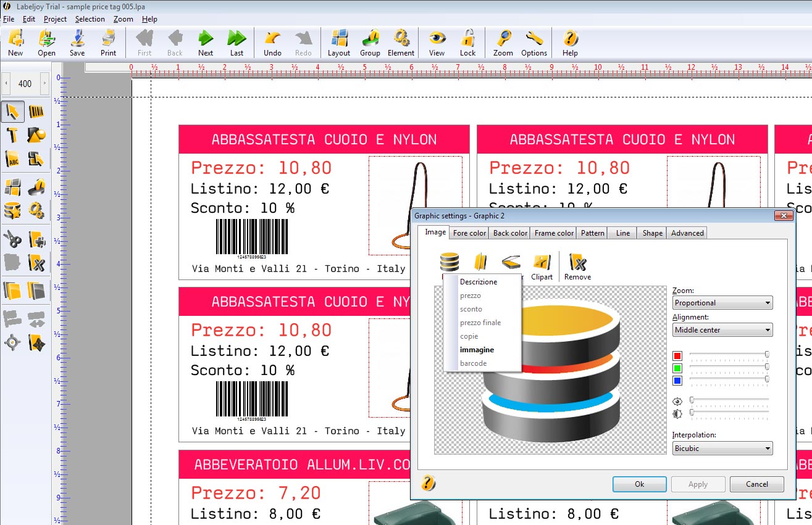
Task: Confirm with the Ok button
Action: click(x=640, y=484)
